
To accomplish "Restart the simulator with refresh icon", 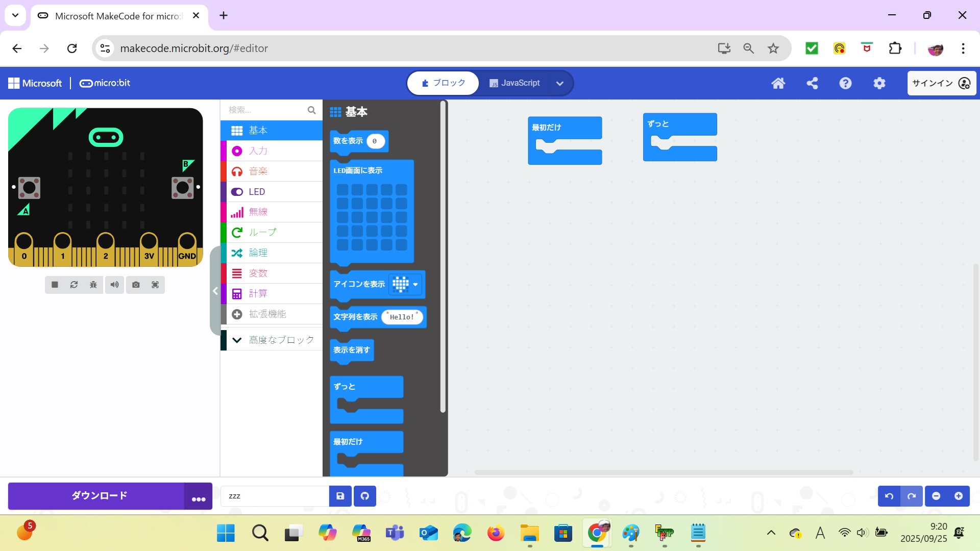I will tap(74, 285).
